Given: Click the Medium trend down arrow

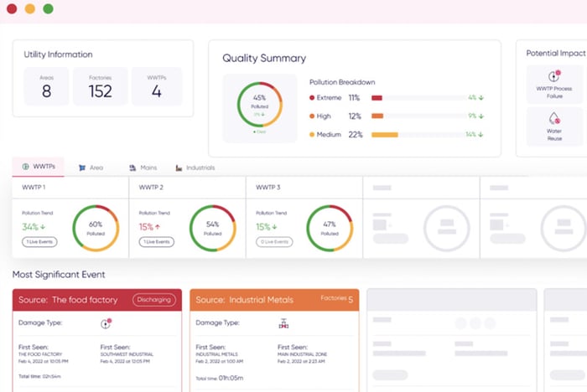Looking at the screenshot, I should tap(481, 134).
